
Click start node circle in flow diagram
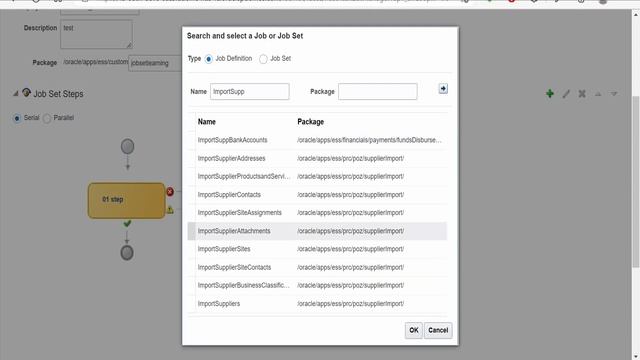click(x=127, y=147)
